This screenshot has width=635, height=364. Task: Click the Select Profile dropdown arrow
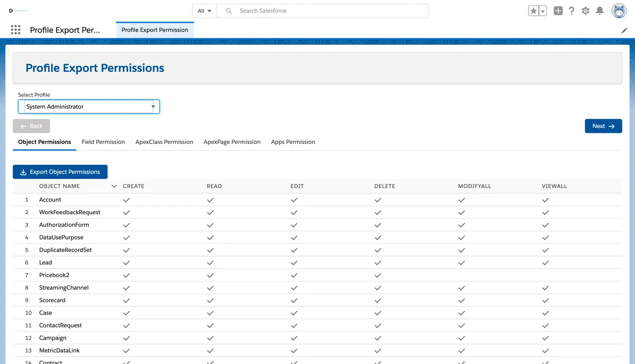(153, 106)
